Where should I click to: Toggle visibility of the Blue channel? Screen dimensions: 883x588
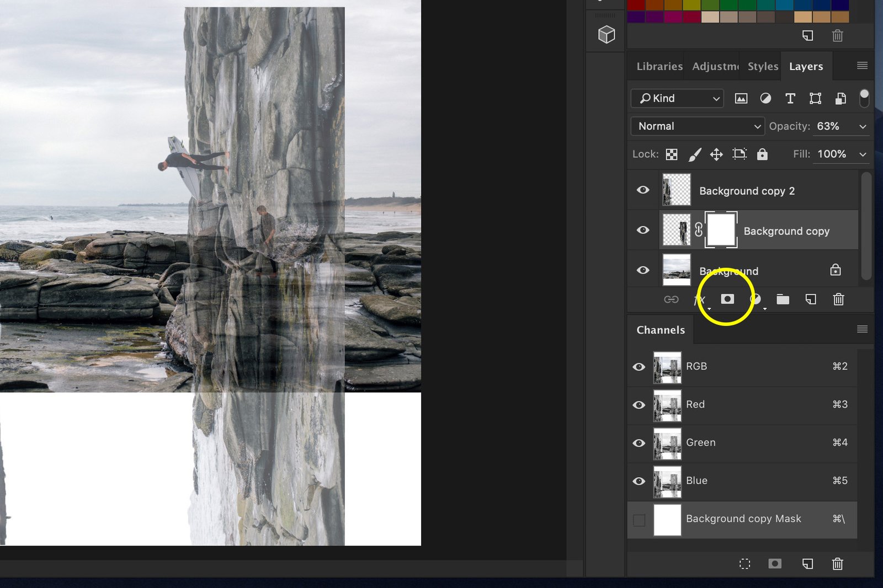(x=639, y=481)
